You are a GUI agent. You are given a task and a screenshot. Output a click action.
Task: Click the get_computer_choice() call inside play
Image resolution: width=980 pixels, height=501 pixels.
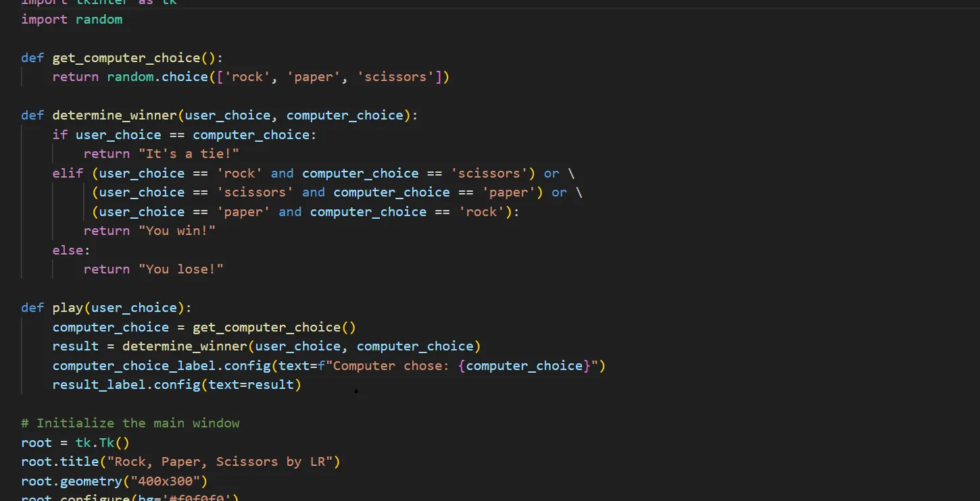(x=274, y=327)
